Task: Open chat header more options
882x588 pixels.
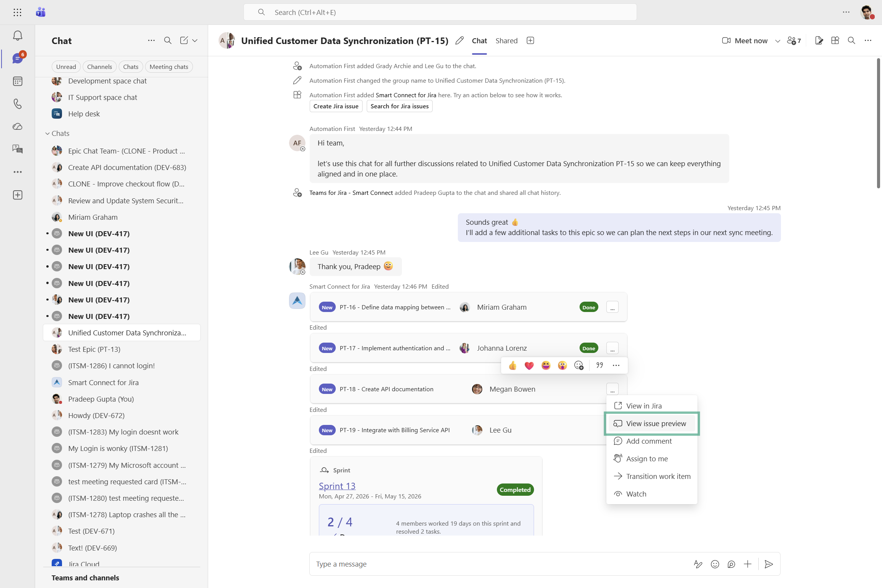Action: click(x=868, y=41)
